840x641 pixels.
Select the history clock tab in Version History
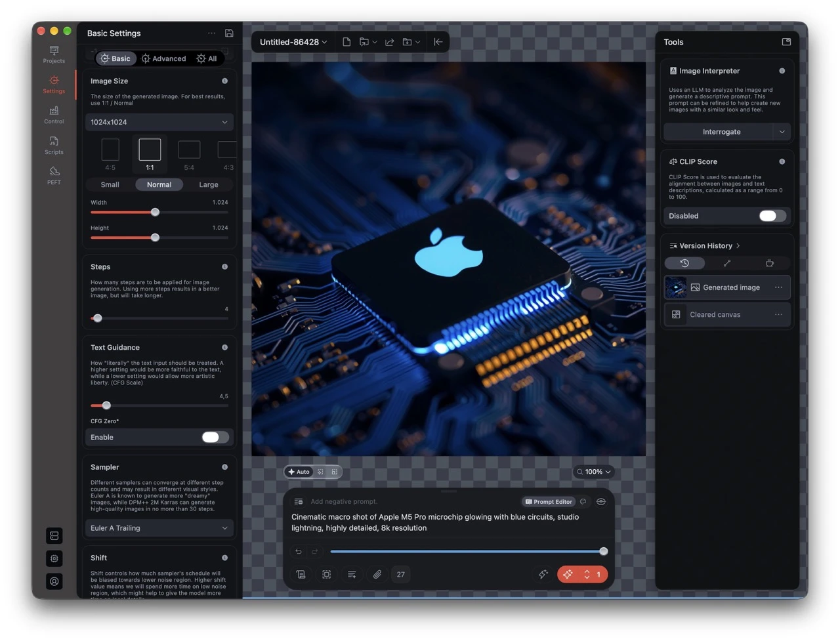pyautogui.click(x=684, y=263)
